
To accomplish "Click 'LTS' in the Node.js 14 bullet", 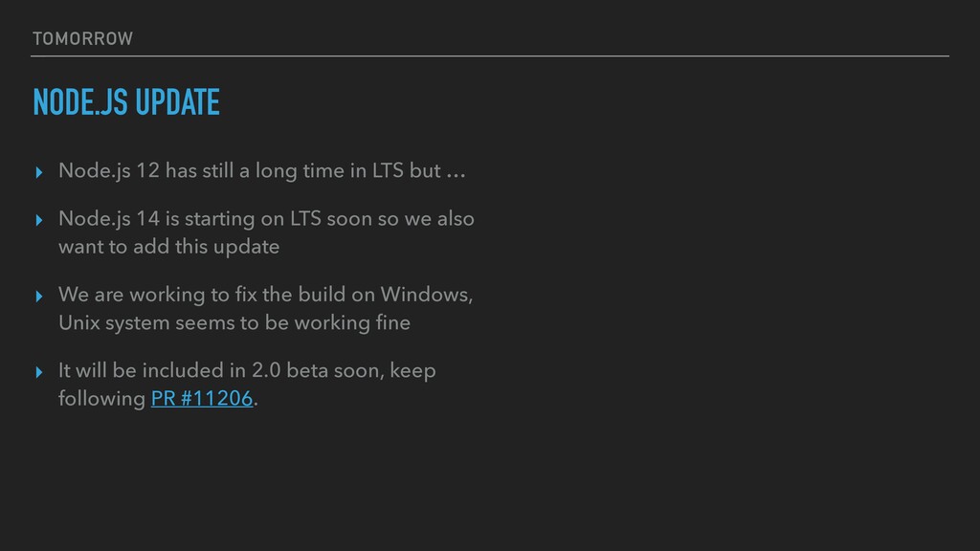I will [305, 219].
